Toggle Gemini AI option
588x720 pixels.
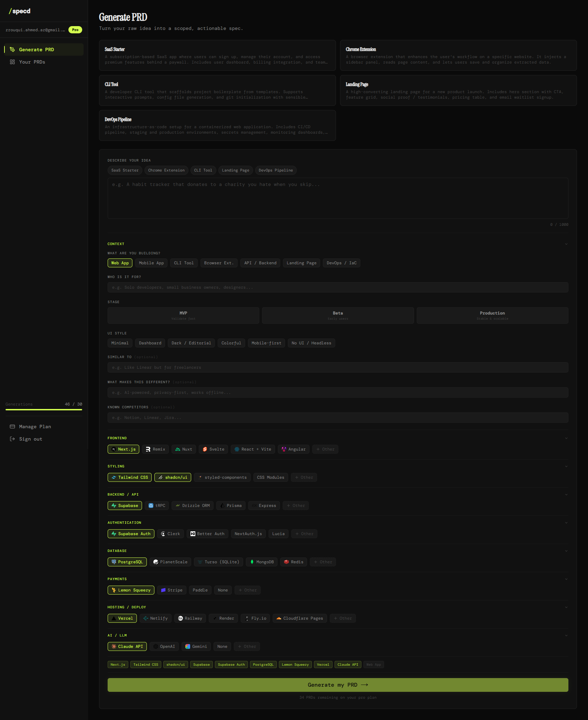click(x=196, y=646)
